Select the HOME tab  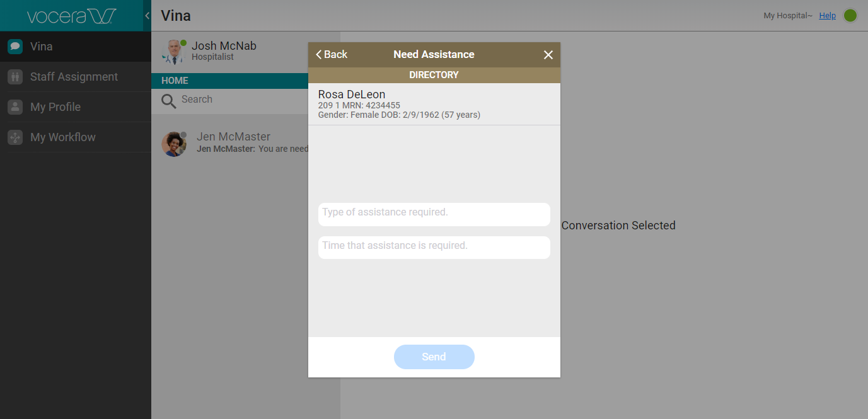[175, 81]
